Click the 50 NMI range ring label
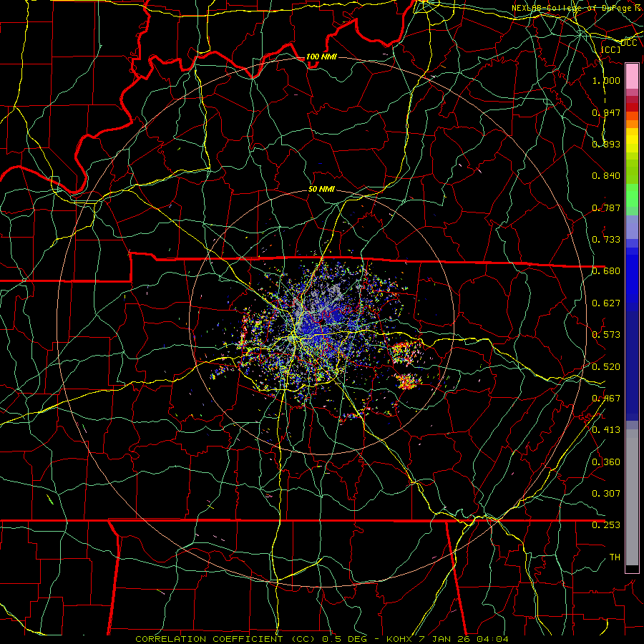The height and width of the screenshot is (644, 644). (x=321, y=190)
